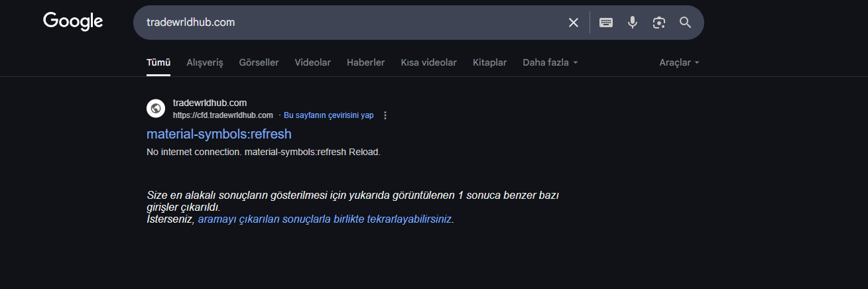Click Bu sayfanın çevirisini yap link
Screen dimensions: 868x289
pyautogui.click(x=328, y=115)
